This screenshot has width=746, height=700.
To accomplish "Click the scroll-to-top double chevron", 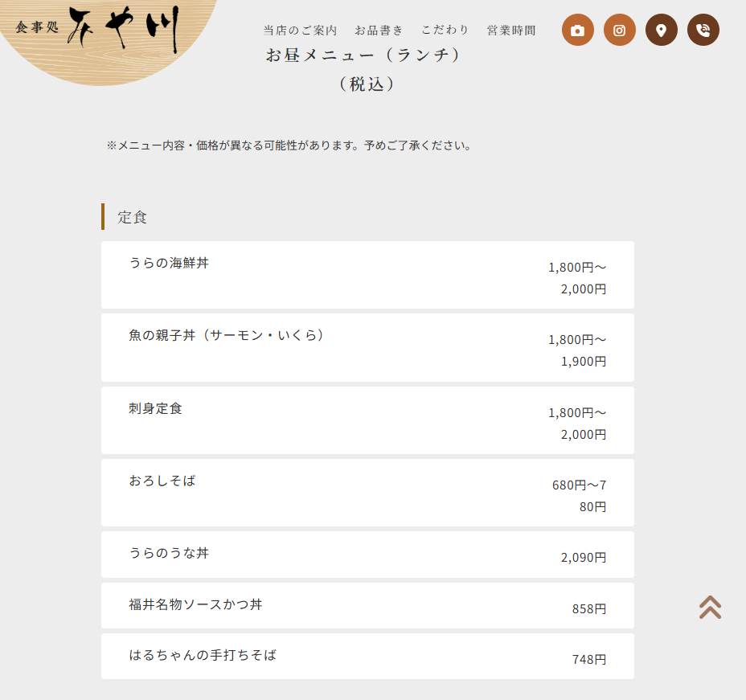I will pos(708,608).
